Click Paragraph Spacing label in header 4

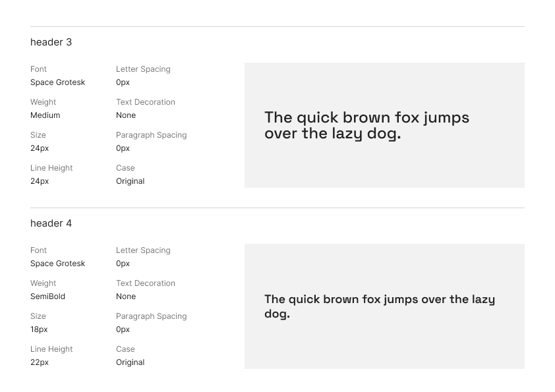152,316
